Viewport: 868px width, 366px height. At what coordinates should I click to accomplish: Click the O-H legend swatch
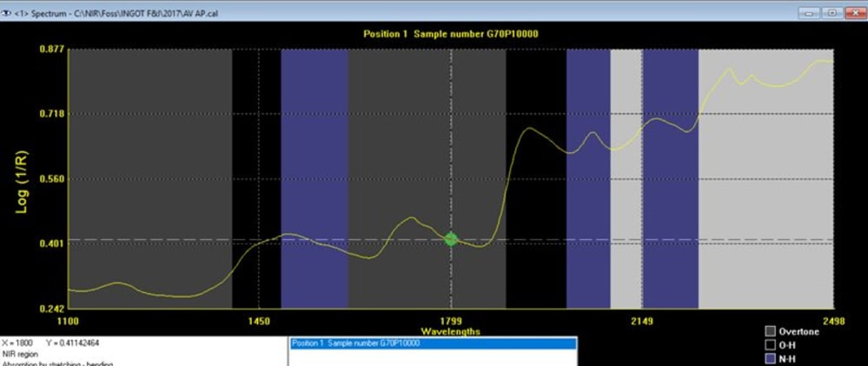pyautogui.click(x=770, y=345)
